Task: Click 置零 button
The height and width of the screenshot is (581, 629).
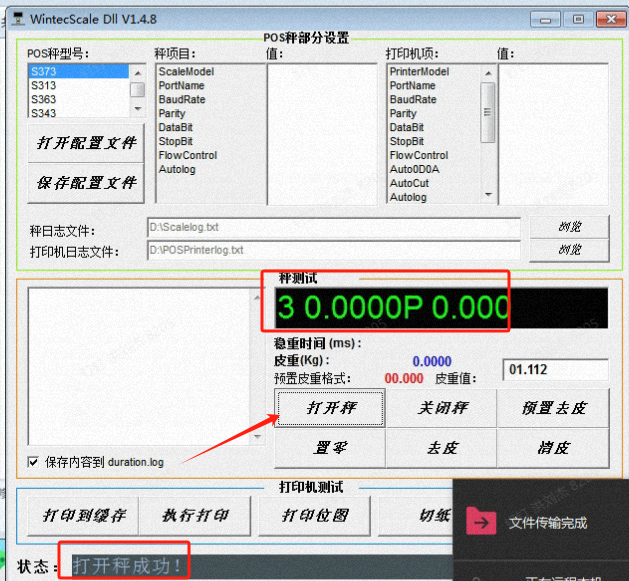Action: pyautogui.click(x=331, y=448)
